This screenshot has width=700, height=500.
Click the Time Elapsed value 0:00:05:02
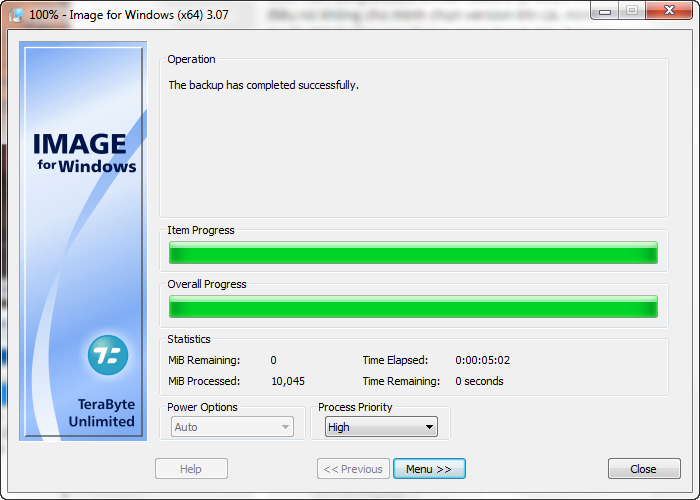482,360
